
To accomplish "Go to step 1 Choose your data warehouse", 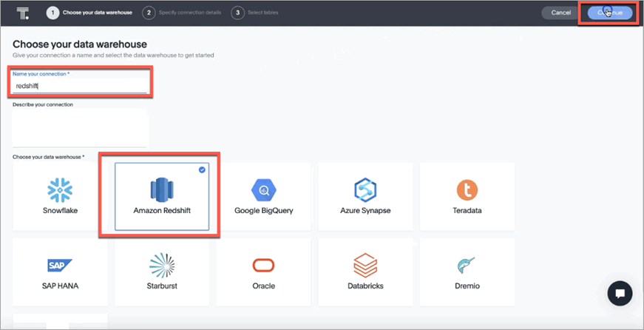I will (x=89, y=13).
